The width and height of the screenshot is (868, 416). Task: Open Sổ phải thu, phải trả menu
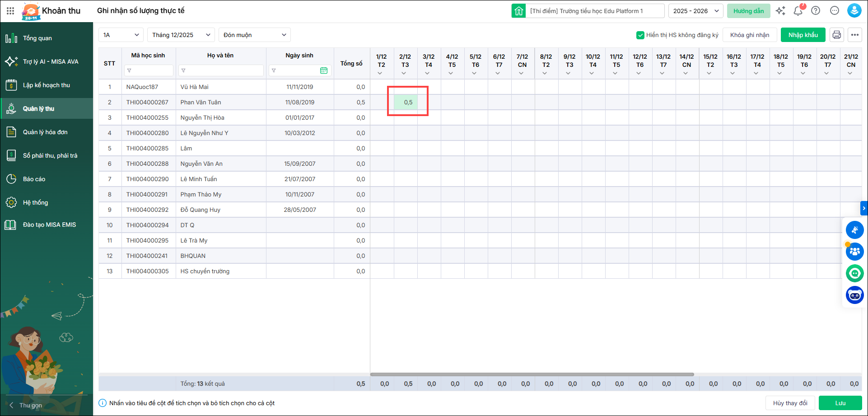(x=47, y=155)
